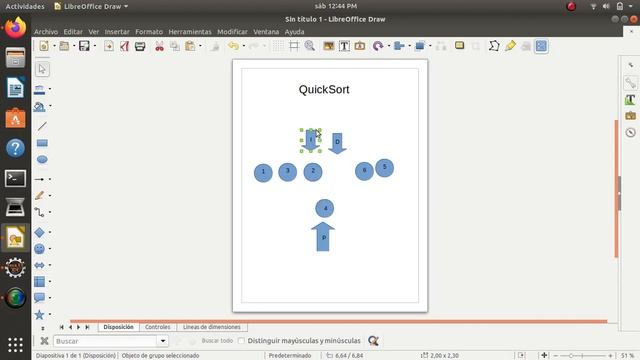Viewport: 640px width, 360px height.
Task: Click the Export icon in the toolbar
Action: pos(109,46)
